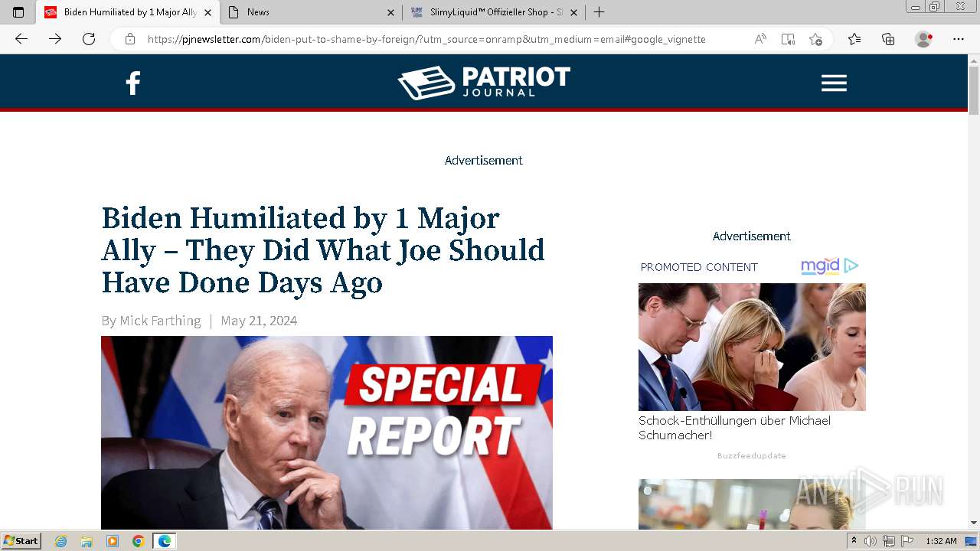The width and height of the screenshot is (980, 551).
Task: Click the address bar URL field
Action: [x=426, y=39]
